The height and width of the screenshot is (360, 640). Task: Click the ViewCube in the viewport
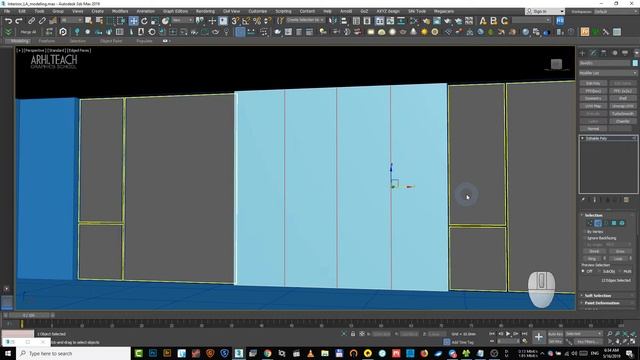click(x=556, y=64)
